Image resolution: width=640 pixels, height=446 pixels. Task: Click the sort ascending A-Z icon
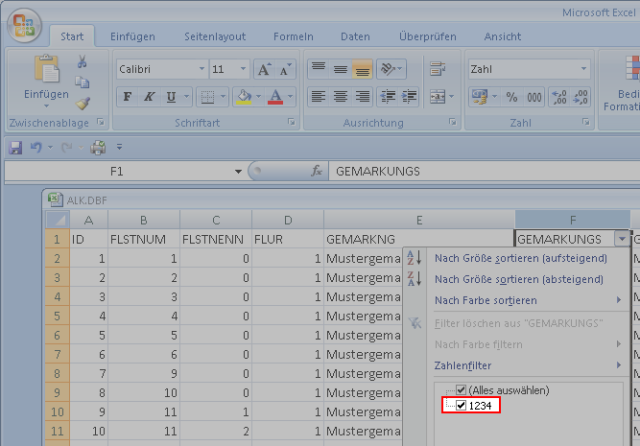[x=414, y=258]
